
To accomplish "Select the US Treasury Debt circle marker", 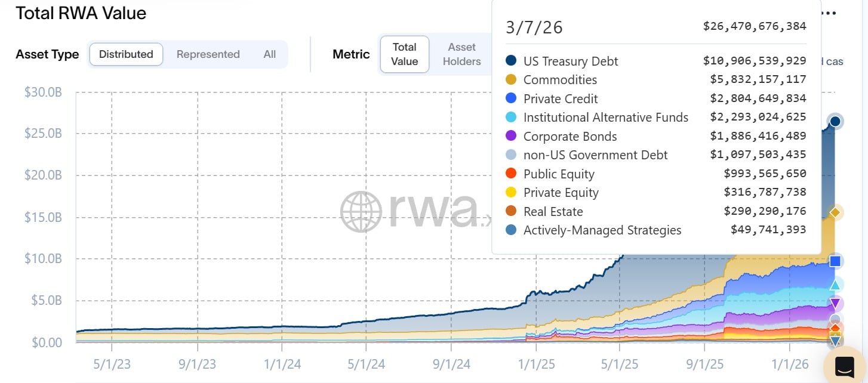I will (835, 121).
